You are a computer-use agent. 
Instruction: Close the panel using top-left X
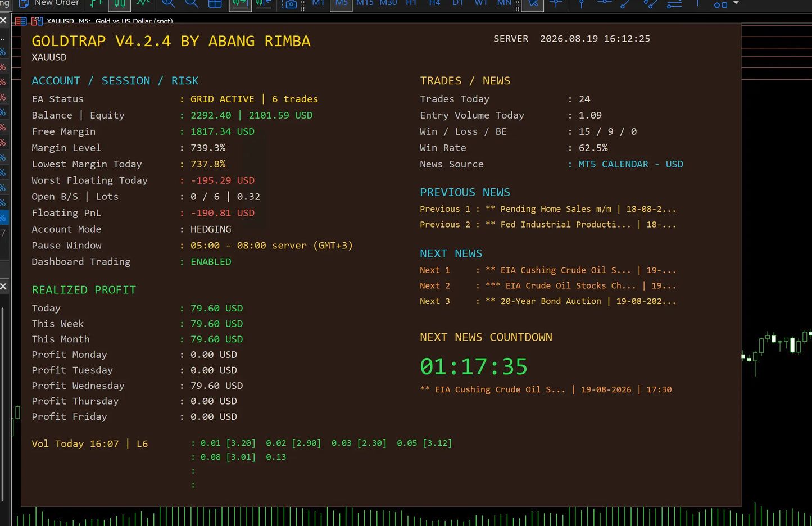(x=3, y=20)
